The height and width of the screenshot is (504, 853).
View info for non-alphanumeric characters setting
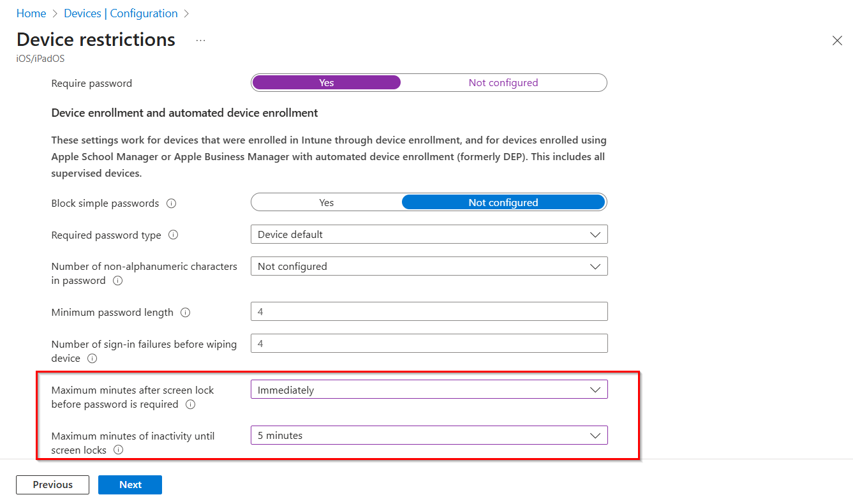[117, 280]
